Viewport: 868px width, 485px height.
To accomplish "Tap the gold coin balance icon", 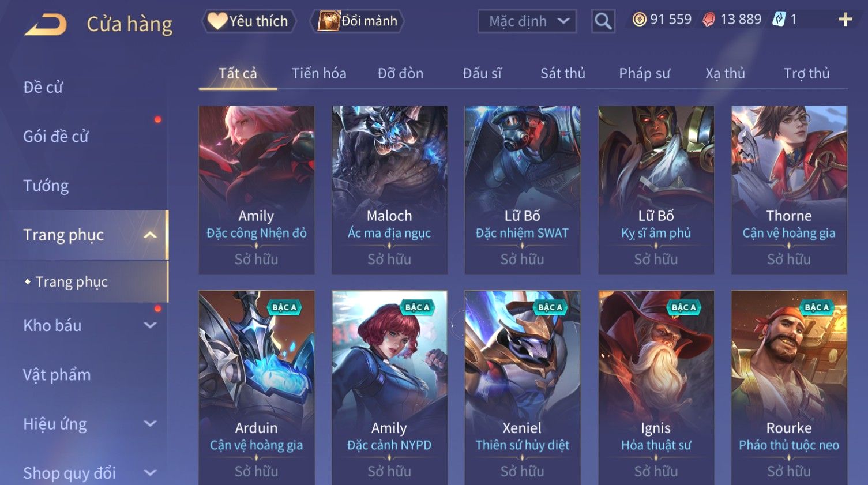I will click(639, 20).
